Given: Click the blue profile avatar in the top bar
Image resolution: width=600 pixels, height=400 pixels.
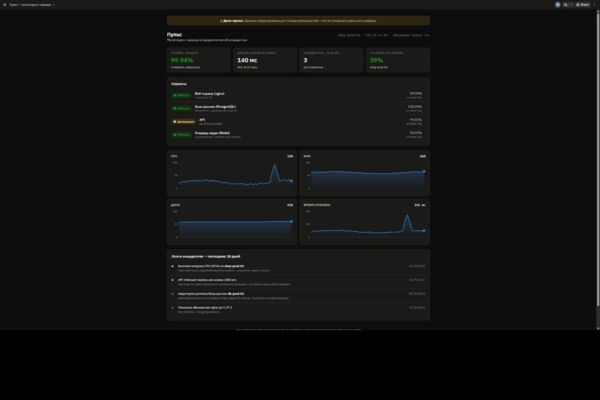Looking at the screenshot, I should [558, 5].
